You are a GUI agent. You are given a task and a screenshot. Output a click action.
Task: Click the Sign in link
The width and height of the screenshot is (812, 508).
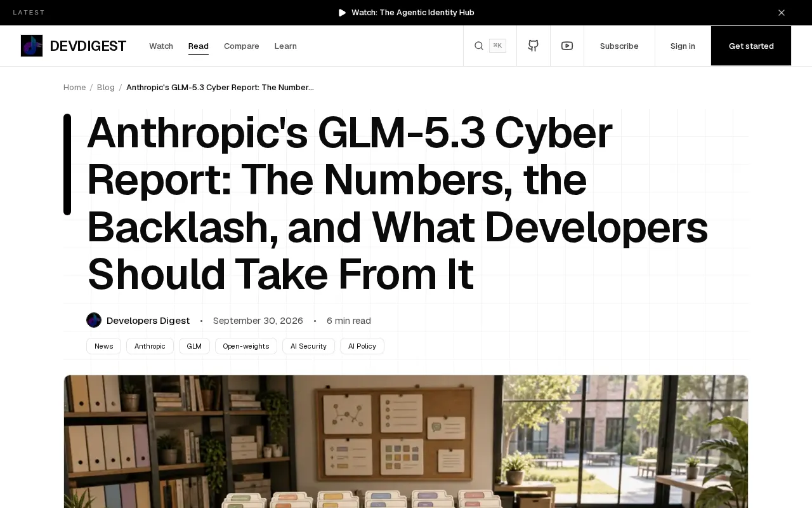(x=683, y=46)
